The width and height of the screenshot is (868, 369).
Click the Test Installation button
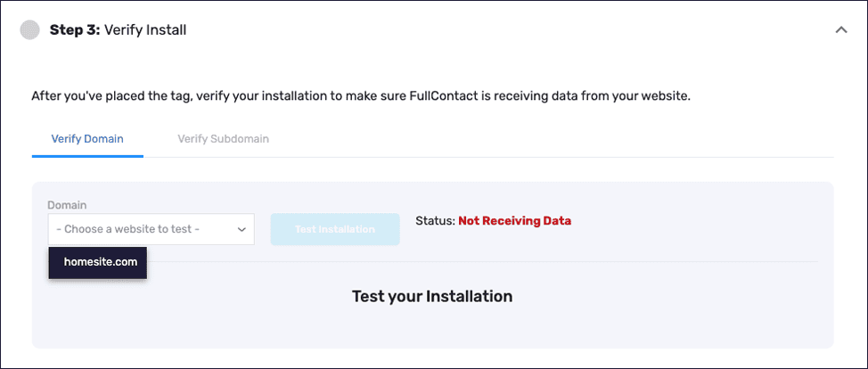[x=335, y=229]
